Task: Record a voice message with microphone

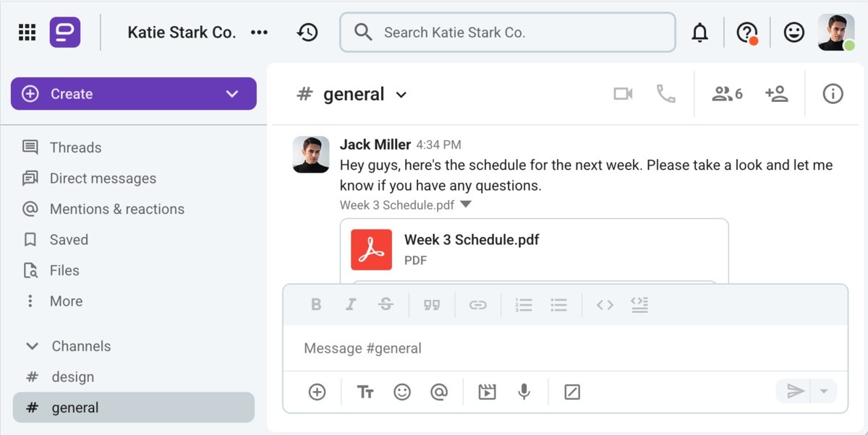Action: 524,392
